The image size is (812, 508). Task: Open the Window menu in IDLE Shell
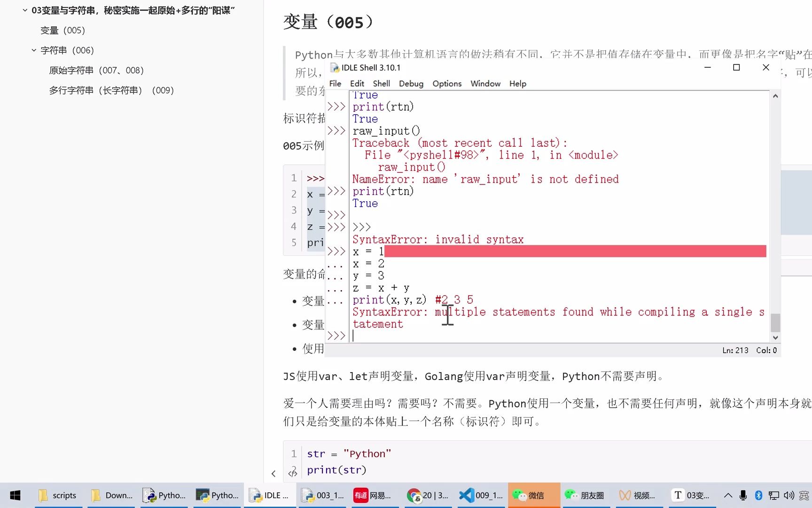coord(485,84)
